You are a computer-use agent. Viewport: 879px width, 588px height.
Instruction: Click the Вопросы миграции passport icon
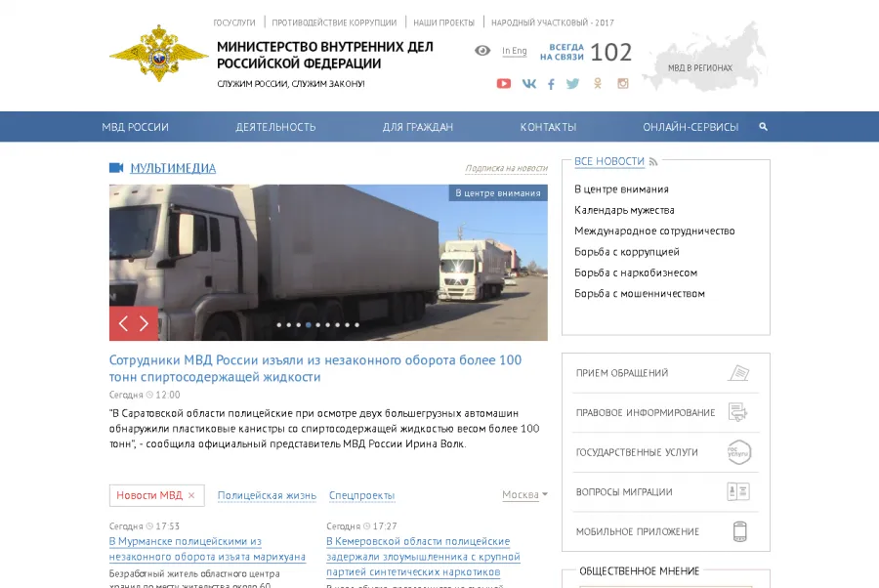click(738, 491)
